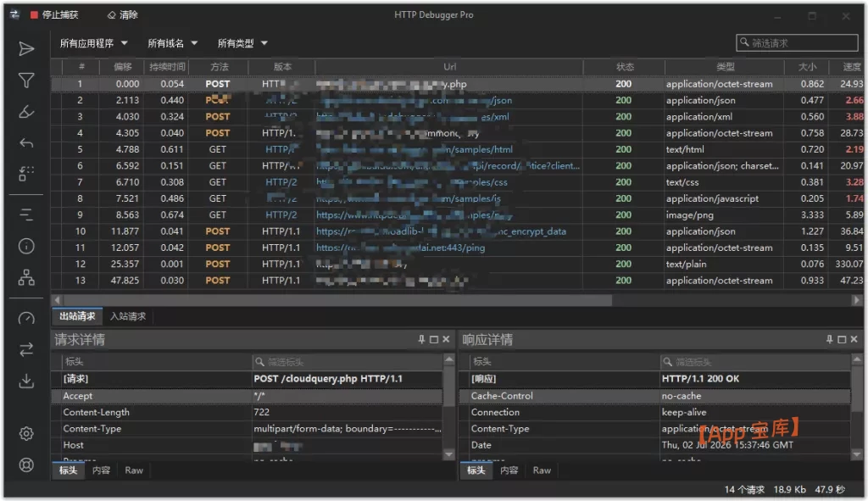Image resolution: width=868 pixels, height=501 pixels.
Task: Select the Cache-Control response header row
Action: pyautogui.click(x=655, y=396)
